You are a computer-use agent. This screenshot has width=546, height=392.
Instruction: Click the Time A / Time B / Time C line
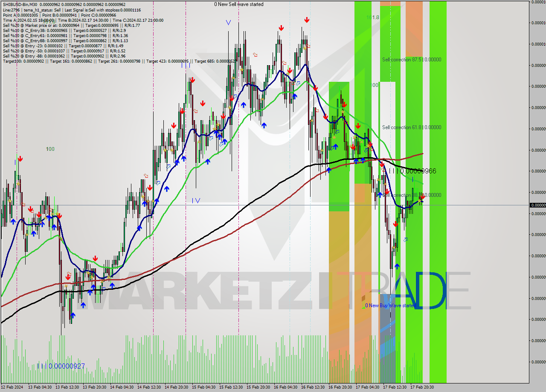point(83,20)
